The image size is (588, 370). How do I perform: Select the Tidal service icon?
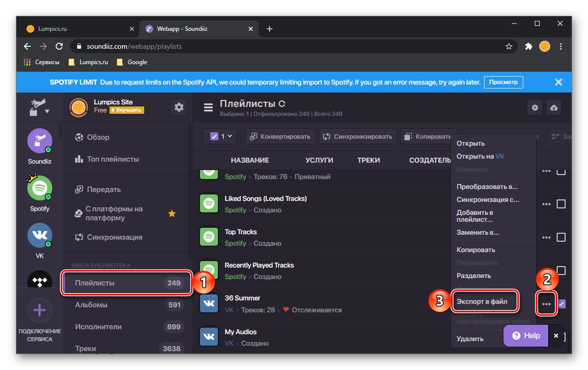tap(40, 279)
